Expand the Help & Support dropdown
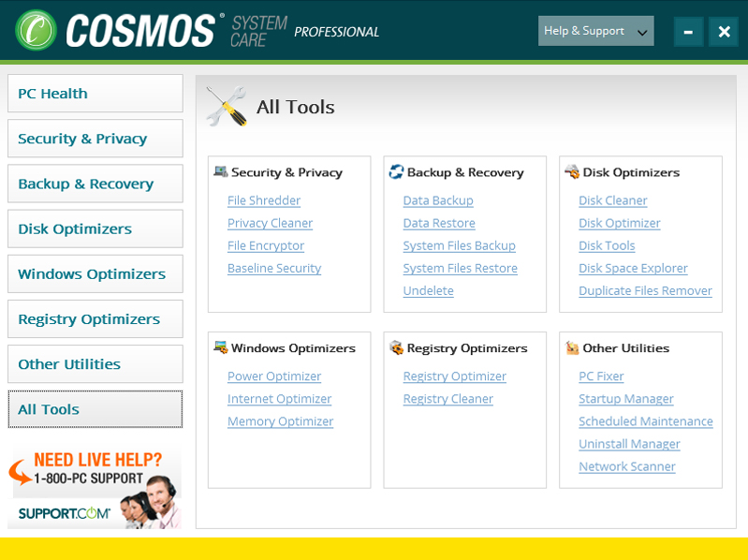Screen dimensions: 748x560 pos(595,31)
